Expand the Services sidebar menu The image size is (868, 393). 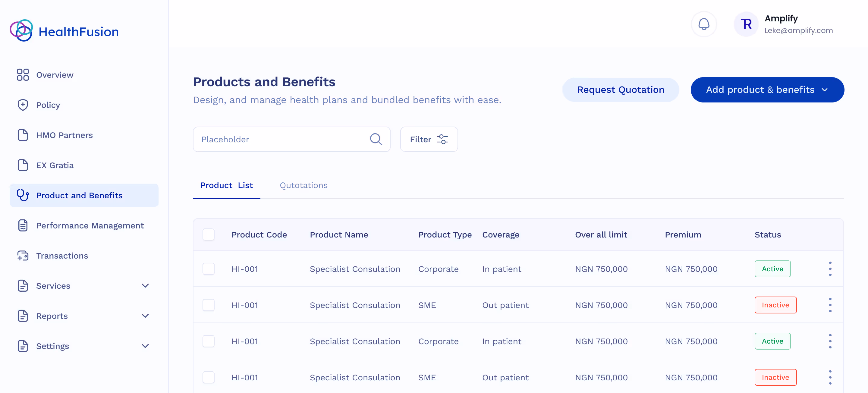[x=145, y=286]
